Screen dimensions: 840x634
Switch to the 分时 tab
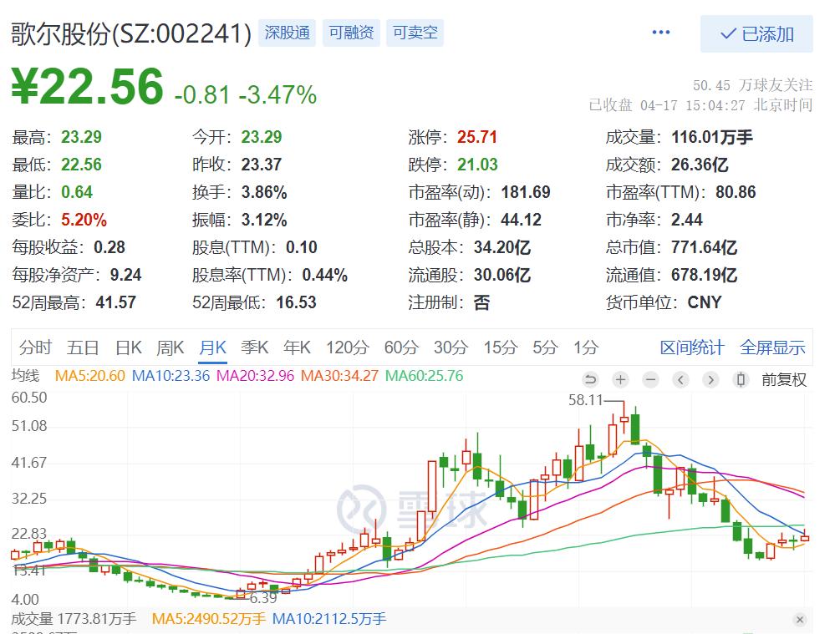pyautogui.click(x=35, y=347)
